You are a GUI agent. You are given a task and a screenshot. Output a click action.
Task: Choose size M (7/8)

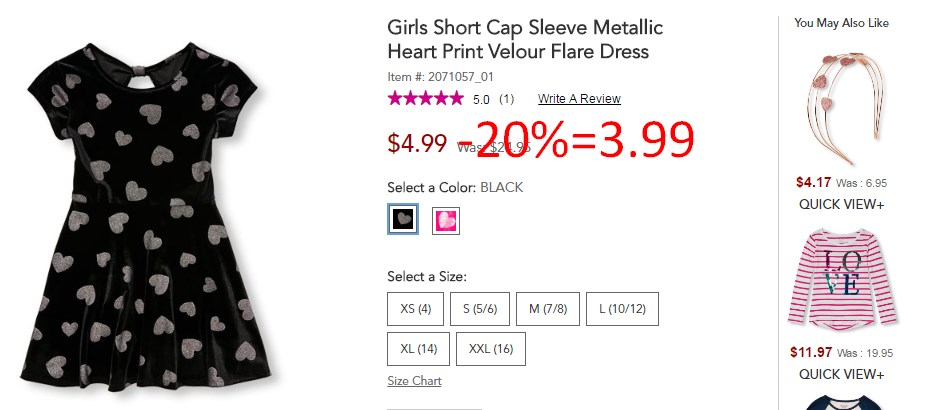coord(548,309)
